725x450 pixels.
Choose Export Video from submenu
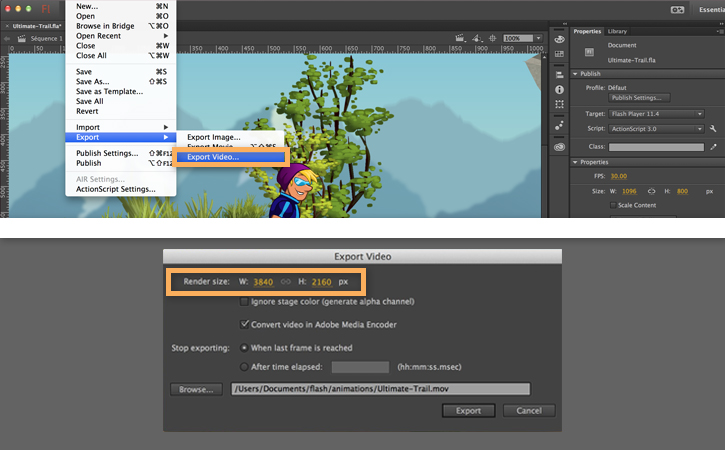pos(231,157)
